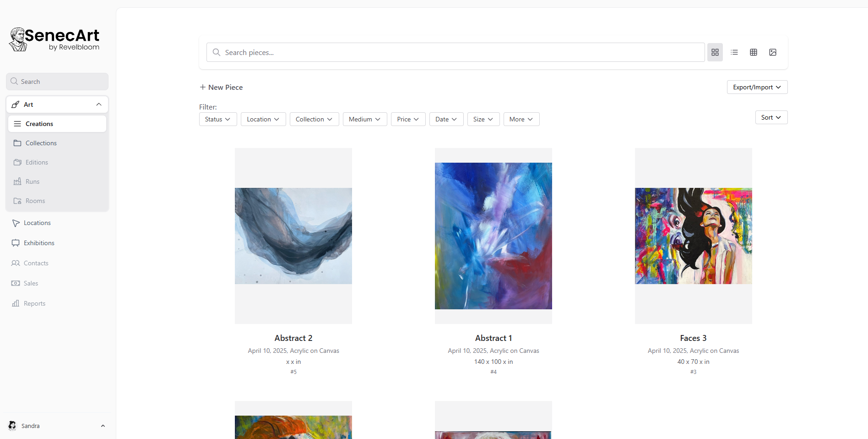Switch to grid card view icon

(x=715, y=52)
